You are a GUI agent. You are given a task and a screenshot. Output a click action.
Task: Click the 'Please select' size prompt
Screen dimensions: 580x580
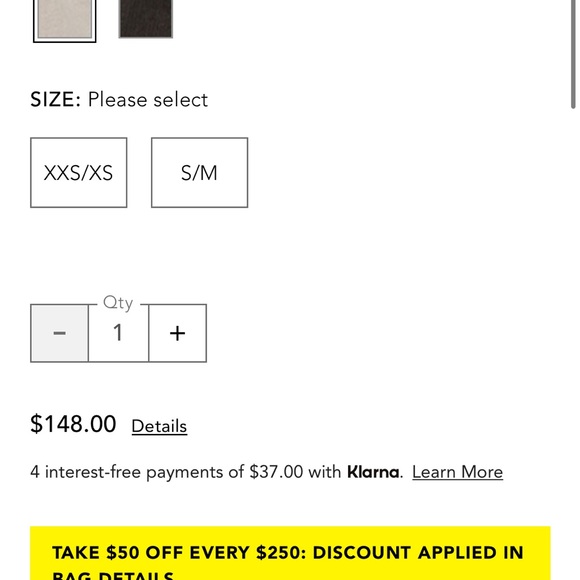(x=148, y=100)
